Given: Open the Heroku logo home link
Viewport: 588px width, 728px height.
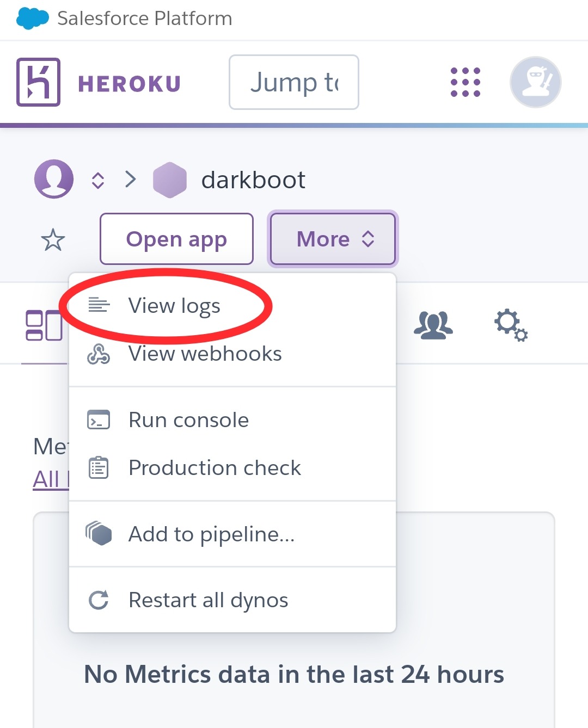Looking at the screenshot, I should pyautogui.click(x=38, y=82).
